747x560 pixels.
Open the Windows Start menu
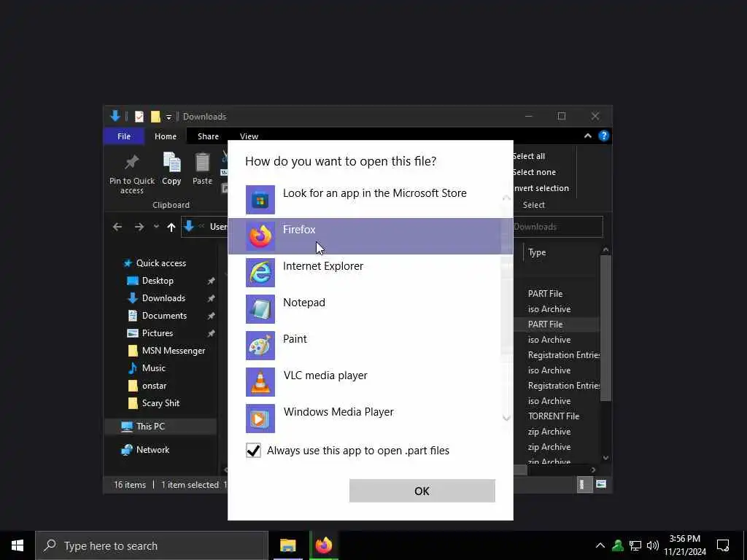[x=18, y=545]
